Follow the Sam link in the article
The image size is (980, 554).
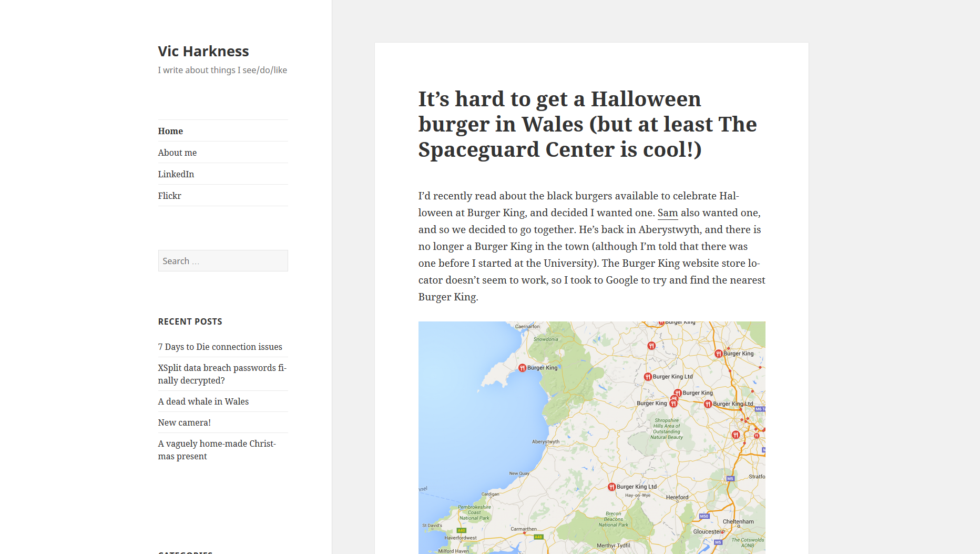pos(668,213)
